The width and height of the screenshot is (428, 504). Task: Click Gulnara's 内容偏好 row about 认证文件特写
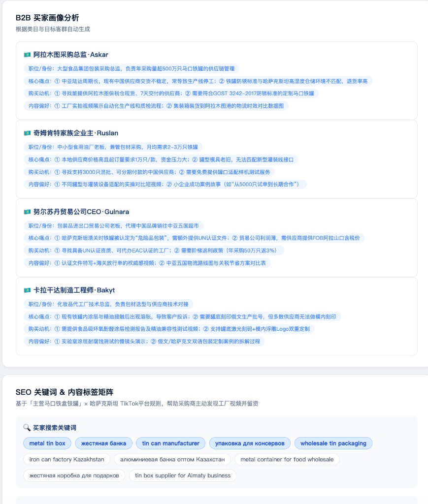(x=147, y=263)
